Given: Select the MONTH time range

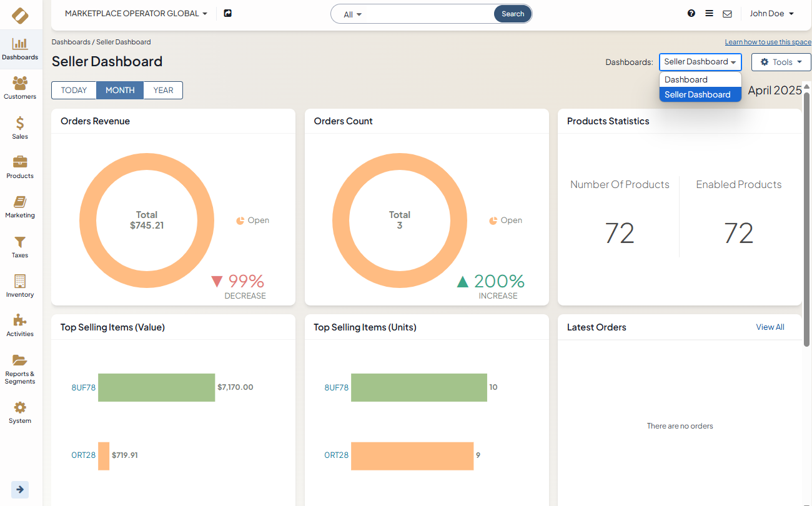Looking at the screenshot, I should pyautogui.click(x=120, y=90).
